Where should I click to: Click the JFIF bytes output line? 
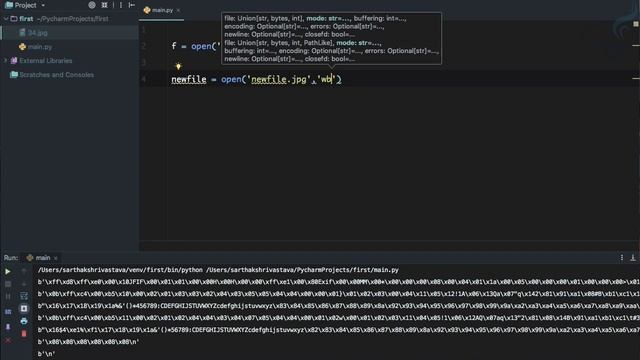[x=338, y=282]
